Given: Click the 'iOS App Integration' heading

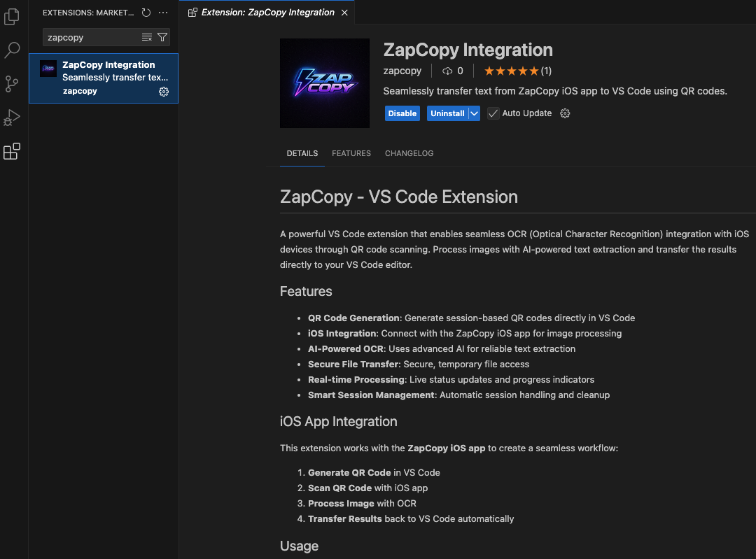Looking at the screenshot, I should [339, 422].
